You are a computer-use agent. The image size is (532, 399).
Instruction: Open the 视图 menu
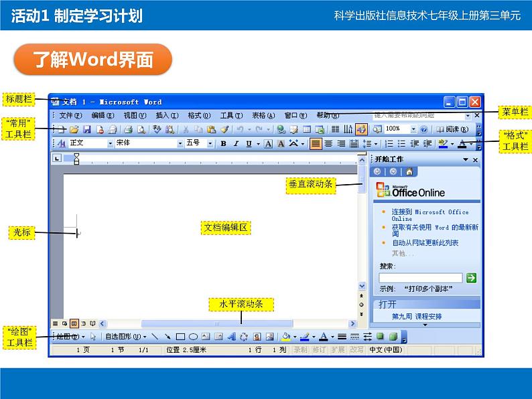135,115
